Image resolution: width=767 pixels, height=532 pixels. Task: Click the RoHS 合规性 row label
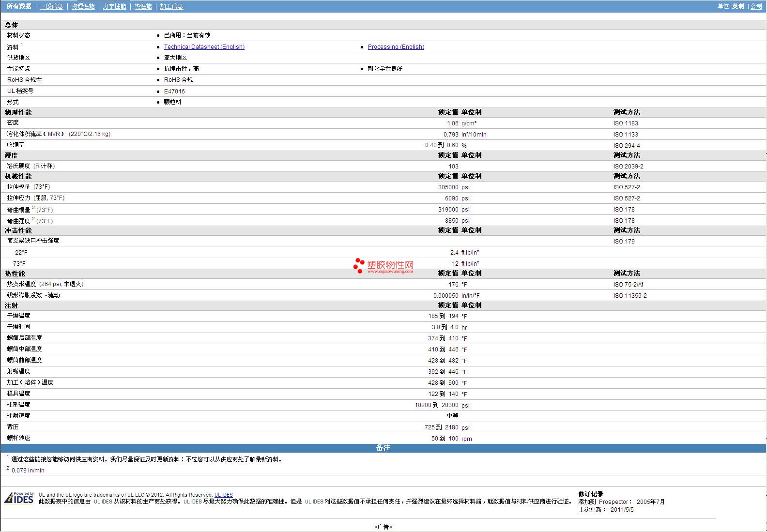point(24,80)
